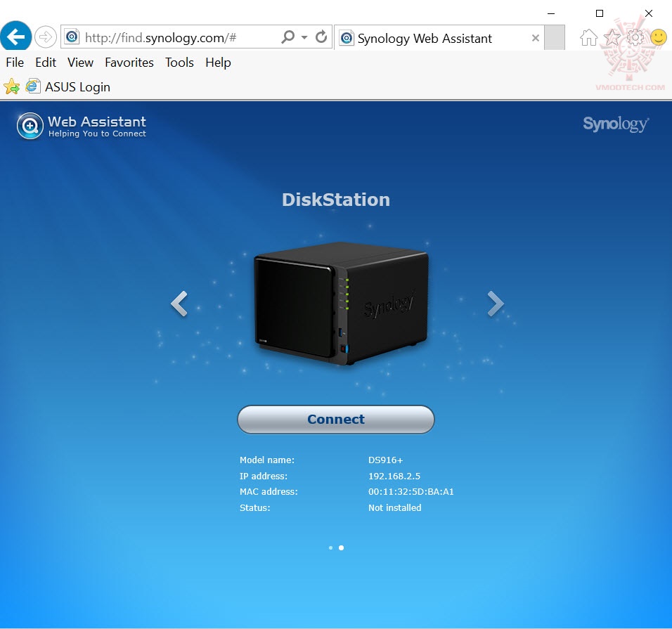Click the Not installed status text

pos(395,507)
